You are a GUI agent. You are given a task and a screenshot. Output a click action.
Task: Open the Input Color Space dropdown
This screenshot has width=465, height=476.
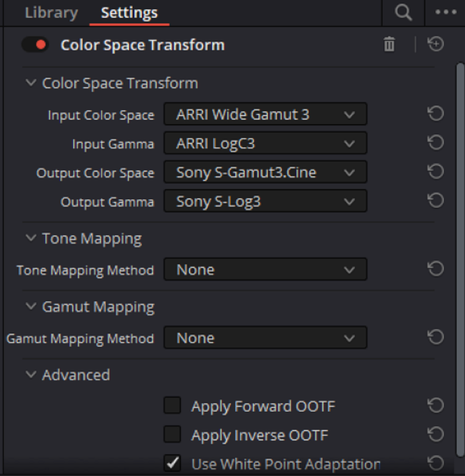[265, 114]
